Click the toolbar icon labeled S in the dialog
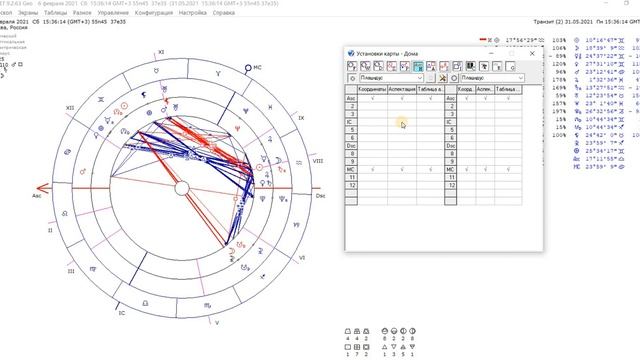 click(497, 66)
